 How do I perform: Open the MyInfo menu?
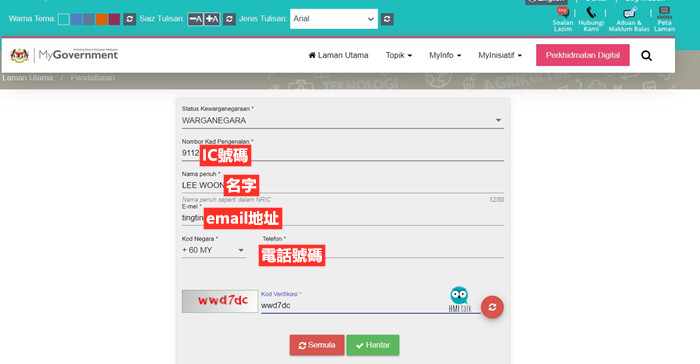(x=445, y=55)
